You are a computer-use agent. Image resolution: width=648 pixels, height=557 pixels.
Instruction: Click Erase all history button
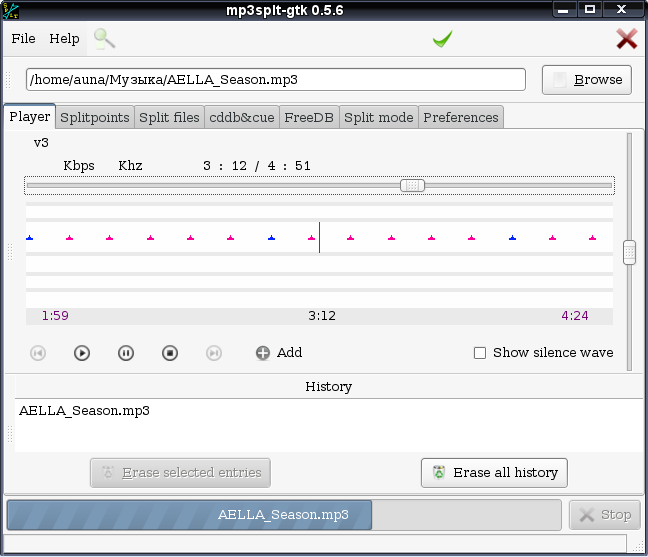(x=494, y=473)
